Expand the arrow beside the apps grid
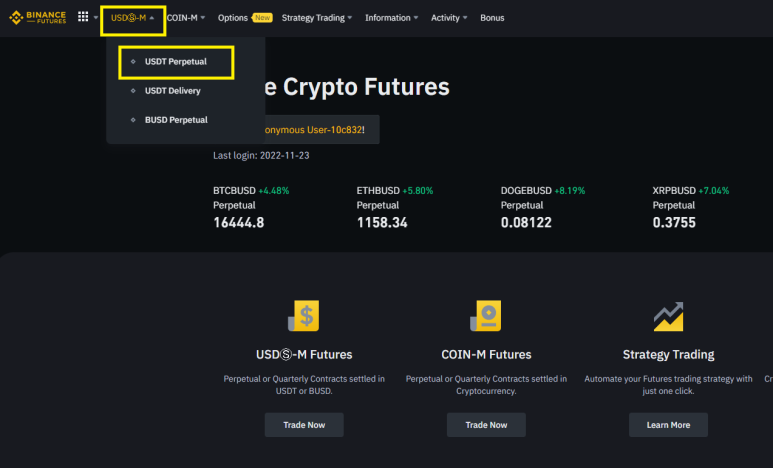 tap(96, 18)
